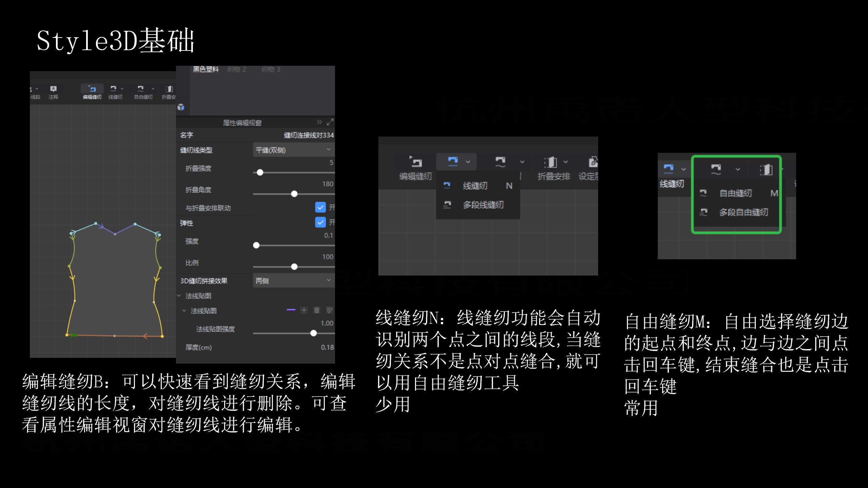Click fold-arrangement icon inside the green box
The height and width of the screenshot is (488, 868).
point(766,169)
